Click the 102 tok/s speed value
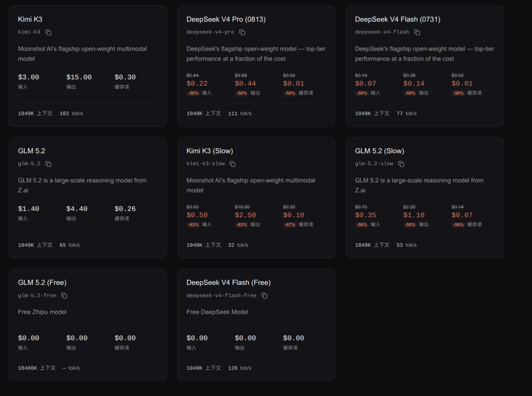This screenshot has width=532, height=396. [x=71, y=113]
